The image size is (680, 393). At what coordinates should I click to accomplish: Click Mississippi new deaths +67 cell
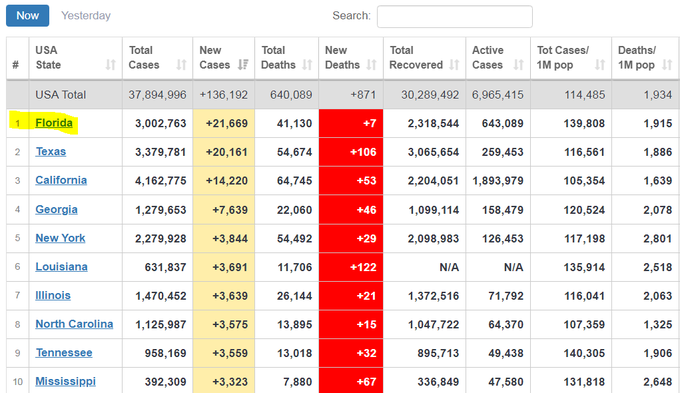click(x=351, y=381)
